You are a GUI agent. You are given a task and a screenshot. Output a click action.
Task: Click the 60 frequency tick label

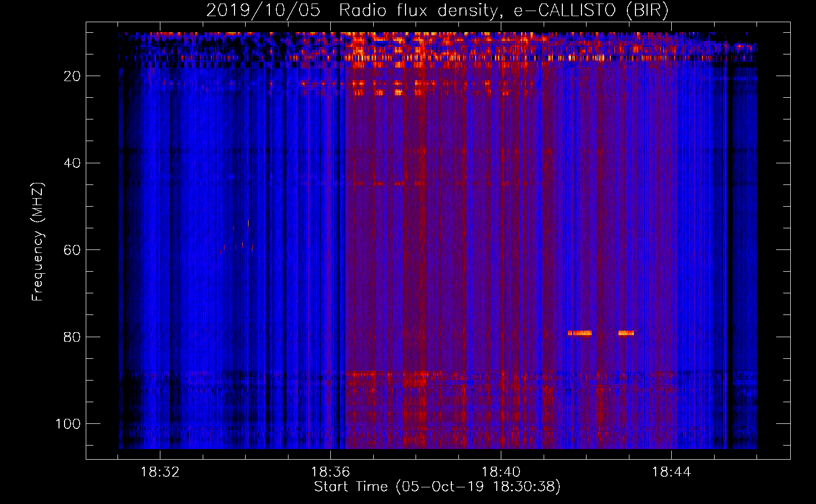tap(72, 250)
